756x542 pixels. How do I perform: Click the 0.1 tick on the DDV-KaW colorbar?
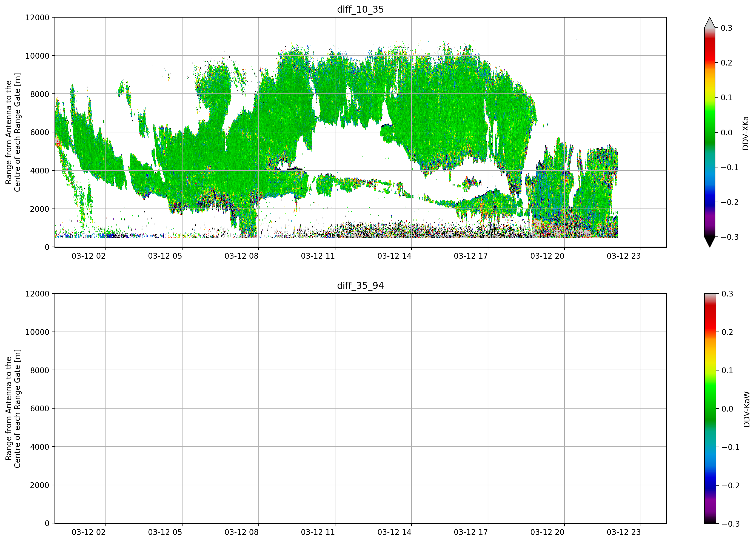pos(727,370)
